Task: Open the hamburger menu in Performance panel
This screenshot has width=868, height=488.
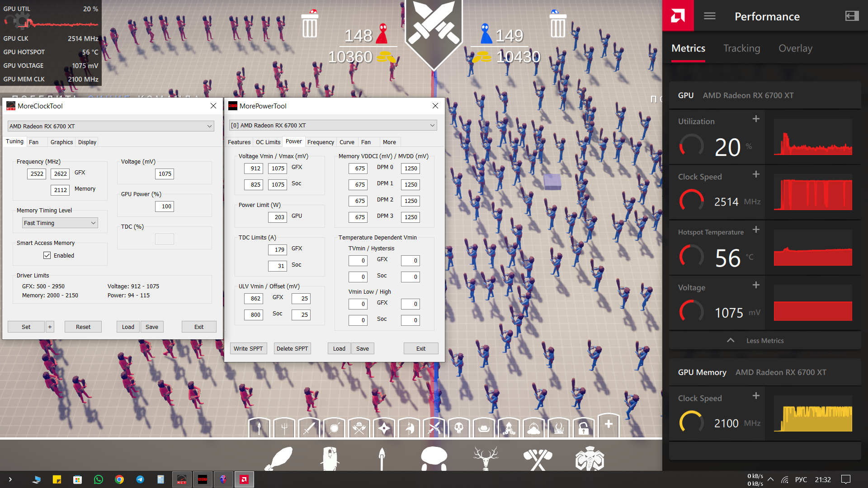Action: [x=710, y=16]
